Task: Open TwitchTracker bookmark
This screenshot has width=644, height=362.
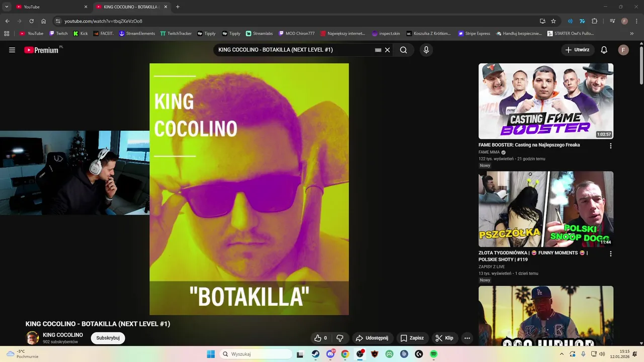Action: (x=176, y=34)
